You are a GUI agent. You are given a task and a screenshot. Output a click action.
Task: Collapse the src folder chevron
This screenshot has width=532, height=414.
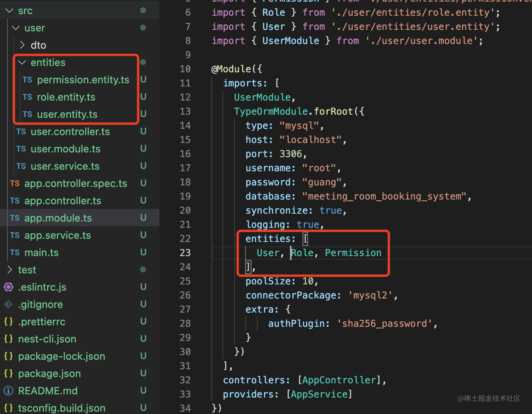[10, 11]
